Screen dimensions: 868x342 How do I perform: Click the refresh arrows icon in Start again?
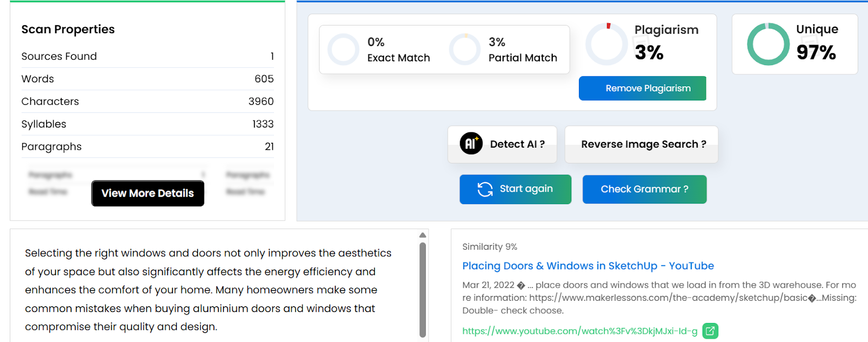pyautogui.click(x=485, y=189)
